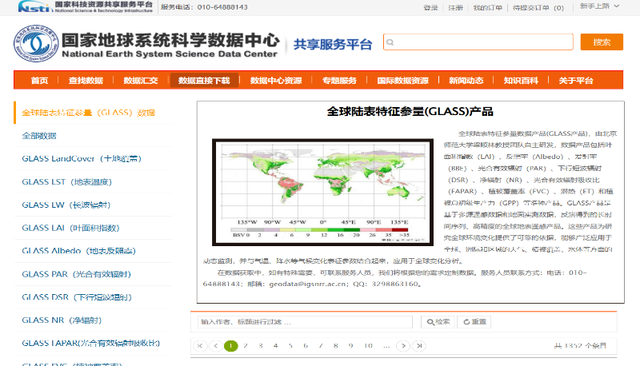Go to page 6 in the pagination
Viewport: 640px width, 366px height.
306,346
